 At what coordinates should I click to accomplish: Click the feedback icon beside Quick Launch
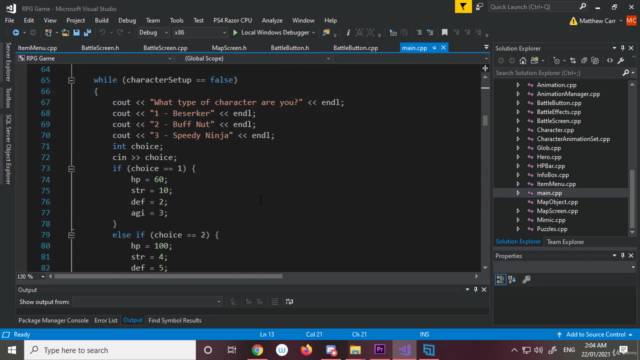[x=479, y=7]
